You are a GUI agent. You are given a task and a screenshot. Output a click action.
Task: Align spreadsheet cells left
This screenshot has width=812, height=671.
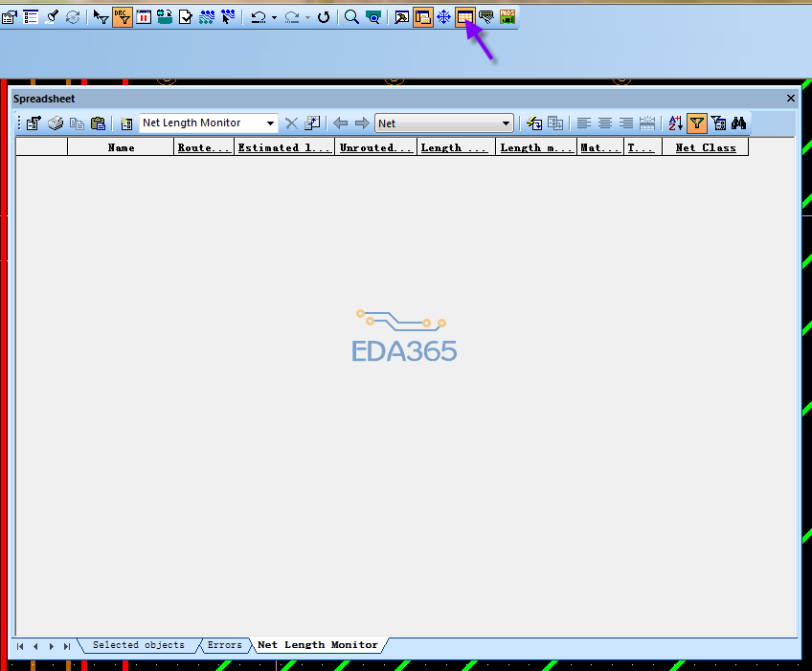[584, 123]
